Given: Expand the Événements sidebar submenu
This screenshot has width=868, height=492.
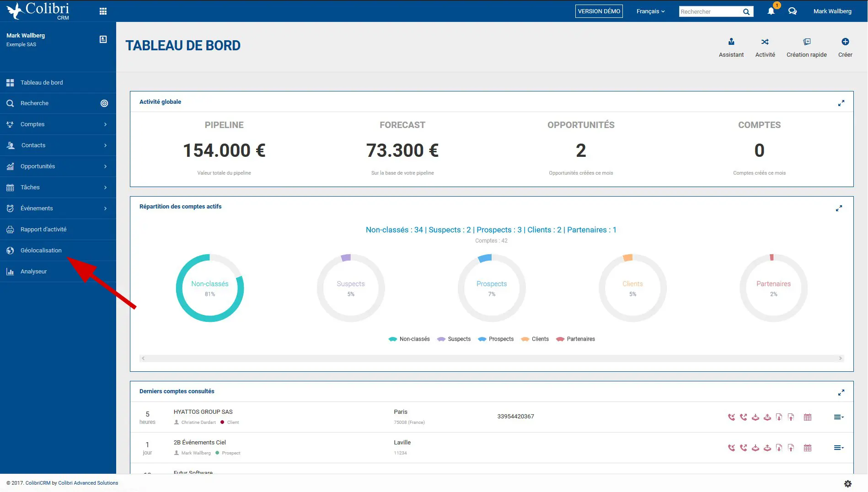Looking at the screenshot, I should [105, 209].
